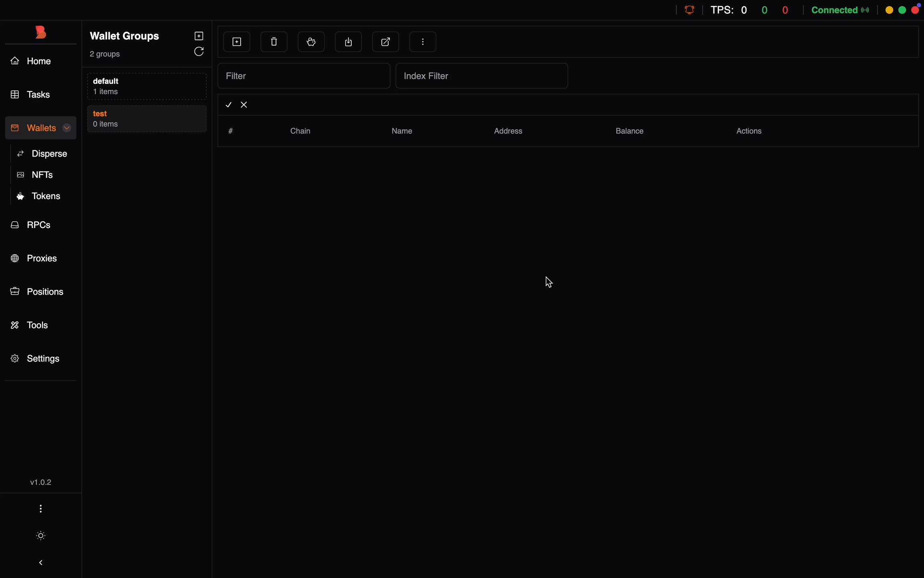924x578 pixels.
Task: Click the trash delete wallets icon
Action: pyautogui.click(x=274, y=42)
